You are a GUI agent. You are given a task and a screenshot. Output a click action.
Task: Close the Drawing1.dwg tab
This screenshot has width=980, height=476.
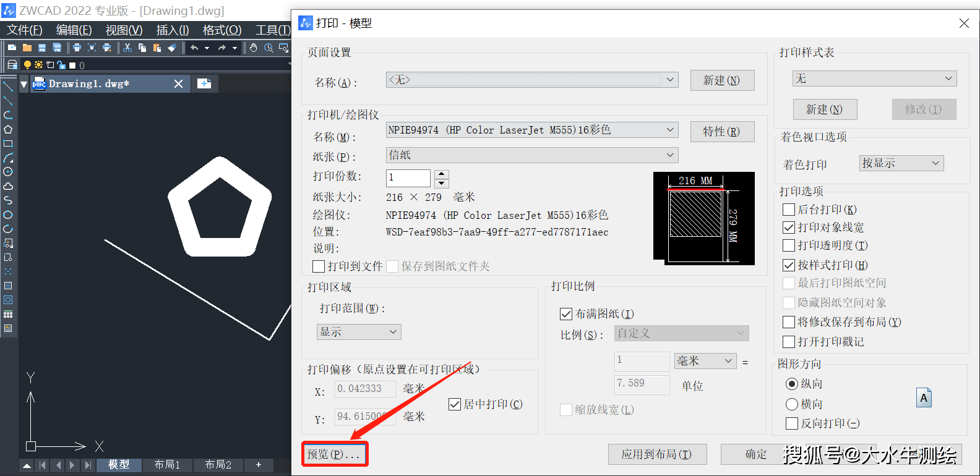point(178,83)
